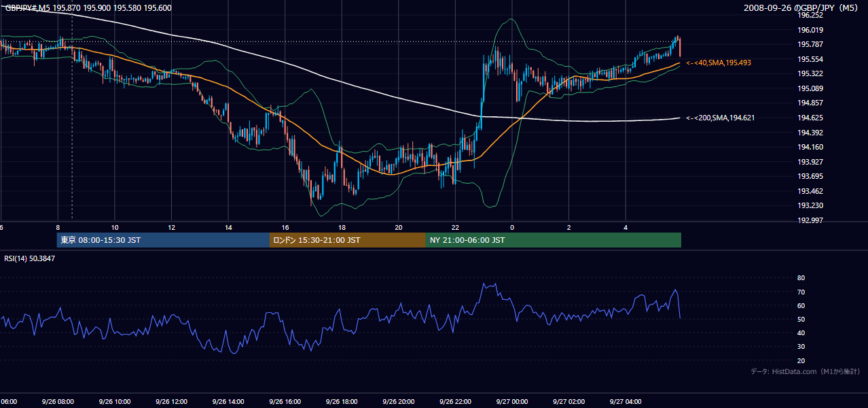Click the bottom date label 9/26 10:00
This screenshot has width=868, height=408.
[114, 401]
